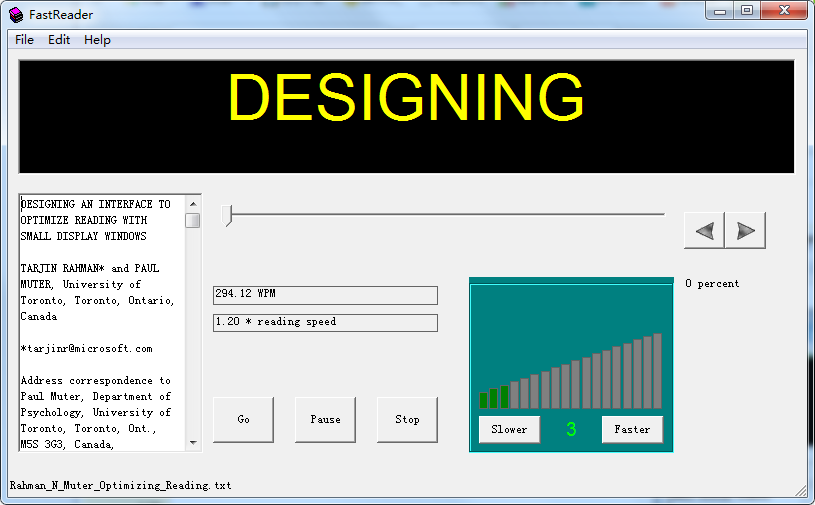The width and height of the screenshot is (815, 505).
Task: Click the FastReader app icon in title bar
Action: click(15, 14)
